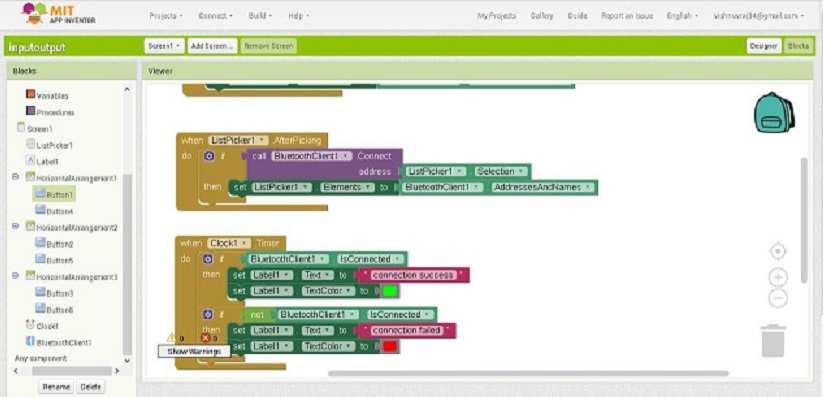Zoom out with the minus icon
This screenshot has height=397, width=823.
coord(778,298)
